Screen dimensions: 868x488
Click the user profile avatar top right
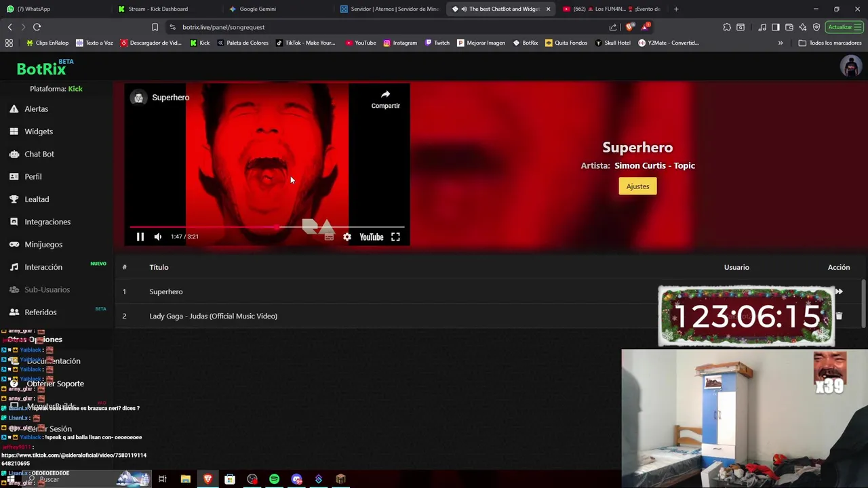(850, 66)
